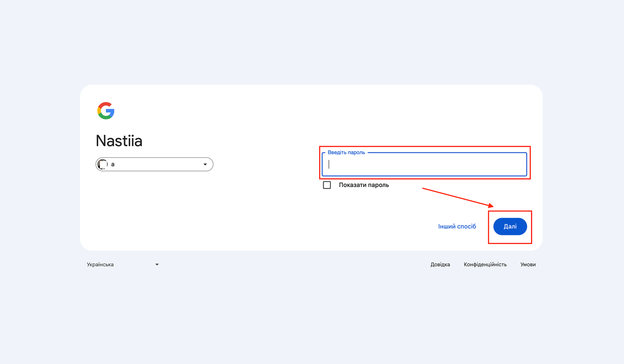Expand the account switcher arrow
624x364 pixels.
[x=205, y=164]
